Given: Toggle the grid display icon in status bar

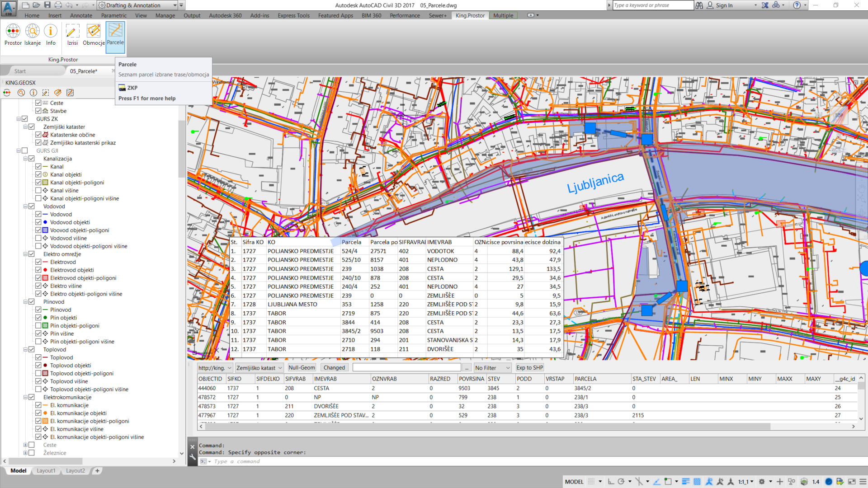Looking at the screenshot, I should (591, 482).
